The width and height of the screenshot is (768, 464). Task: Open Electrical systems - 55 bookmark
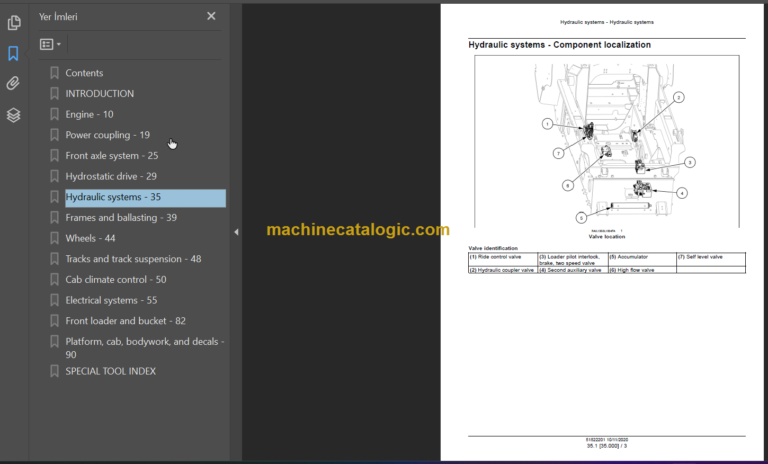[111, 300]
